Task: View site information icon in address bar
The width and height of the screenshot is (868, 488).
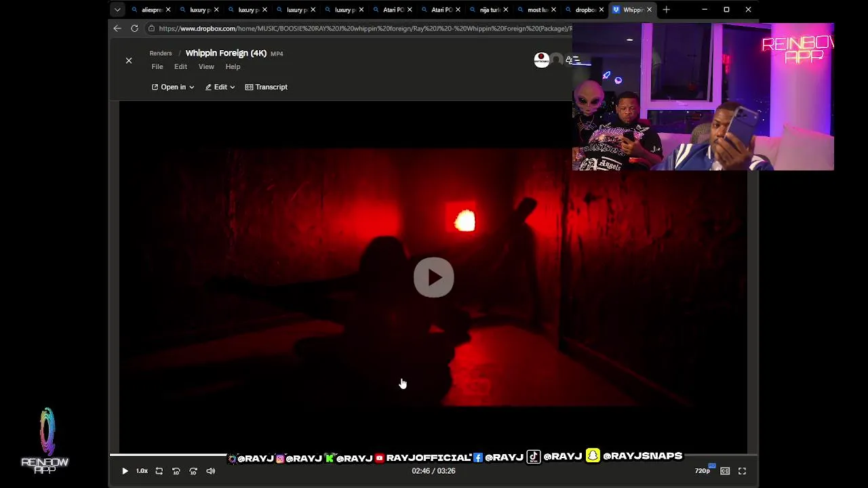Action: [152, 28]
